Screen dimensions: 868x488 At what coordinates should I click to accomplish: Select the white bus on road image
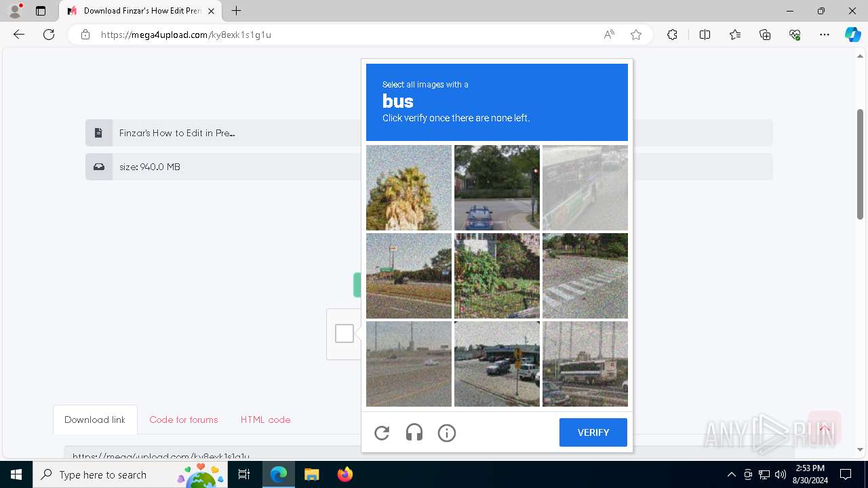tap(585, 364)
